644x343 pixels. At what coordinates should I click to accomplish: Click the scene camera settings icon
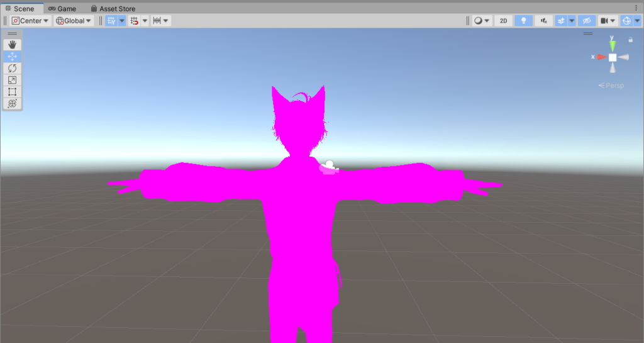tap(604, 21)
